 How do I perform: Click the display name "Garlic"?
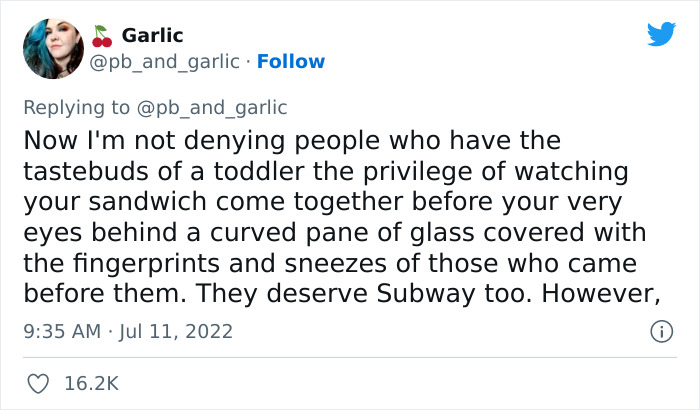coord(151,35)
